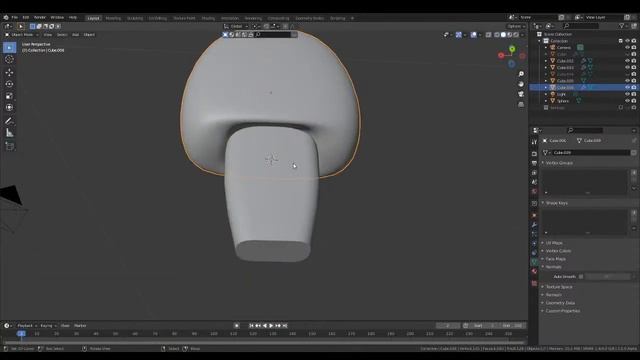This screenshot has width=640, height=360.
Task: Open the File menu
Action: click(x=15, y=18)
